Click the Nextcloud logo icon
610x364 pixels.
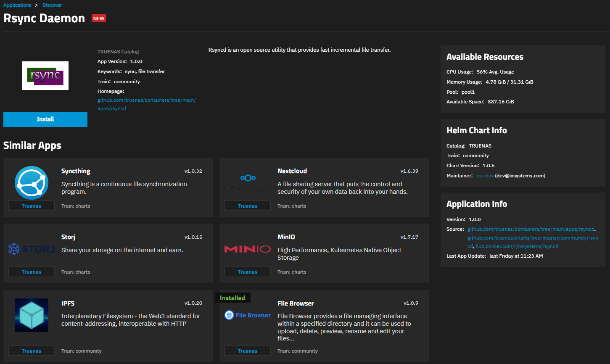coord(248,182)
